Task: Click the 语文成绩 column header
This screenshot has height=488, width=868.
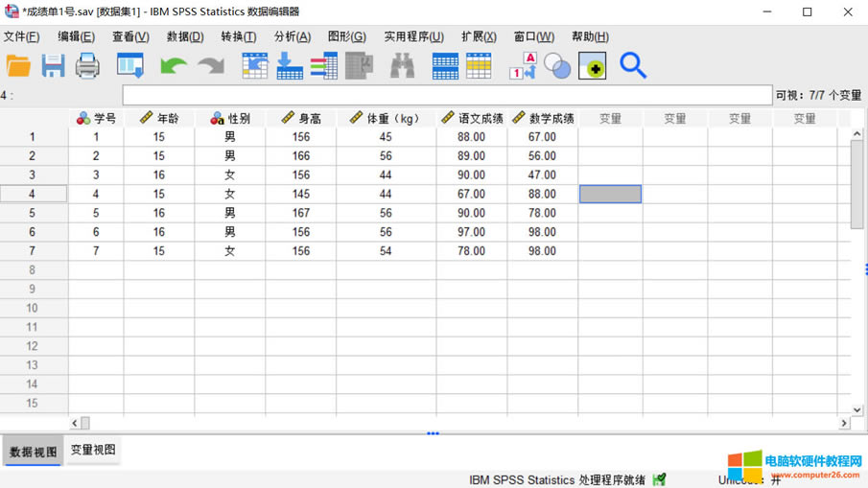Action: click(x=472, y=118)
